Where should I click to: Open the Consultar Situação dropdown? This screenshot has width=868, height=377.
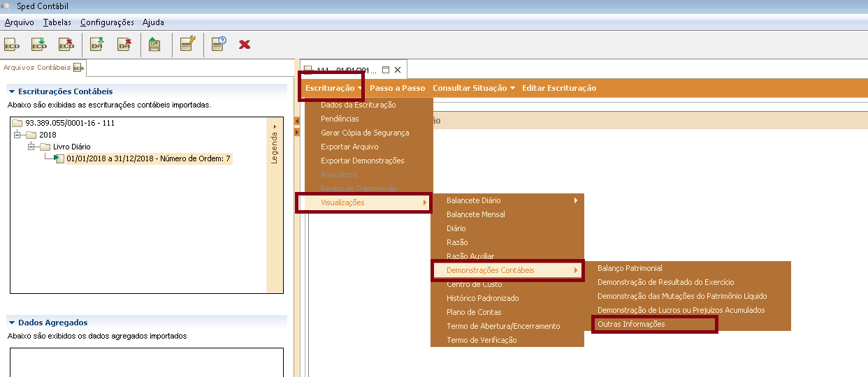474,88
